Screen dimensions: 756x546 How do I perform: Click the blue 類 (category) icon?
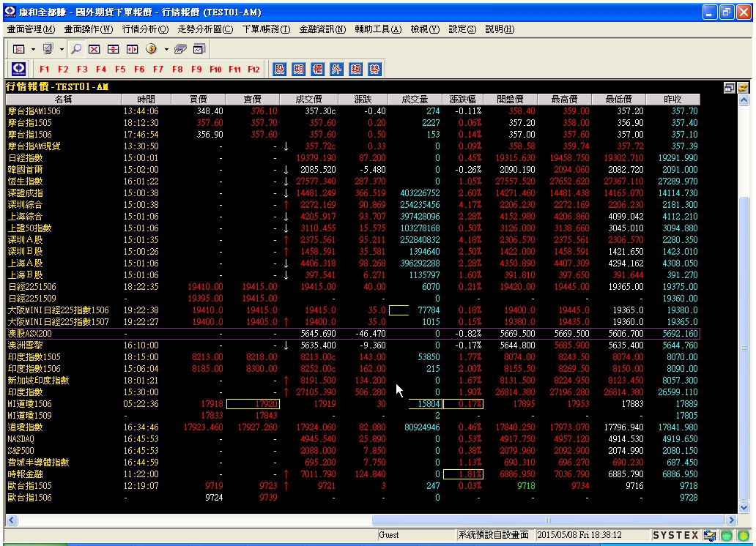[355, 70]
